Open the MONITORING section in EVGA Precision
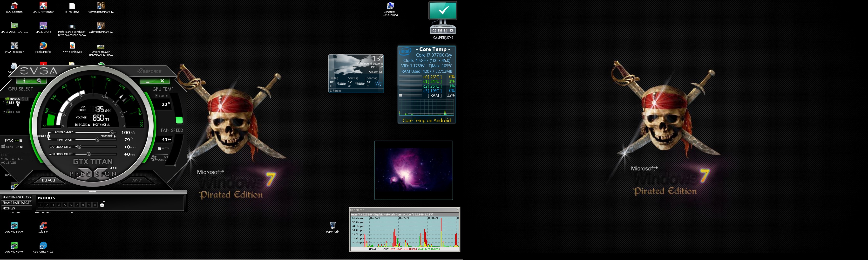The image size is (868, 260). click(12, 159)
